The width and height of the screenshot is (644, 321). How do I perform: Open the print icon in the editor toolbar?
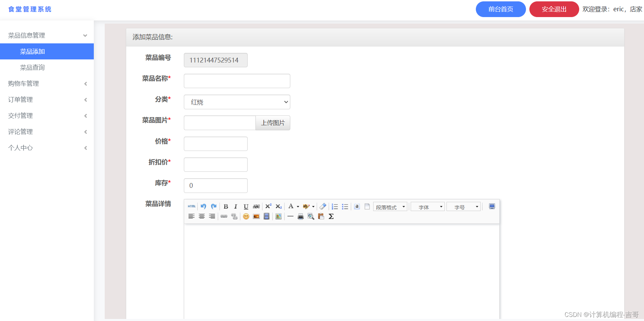point(301,216)
